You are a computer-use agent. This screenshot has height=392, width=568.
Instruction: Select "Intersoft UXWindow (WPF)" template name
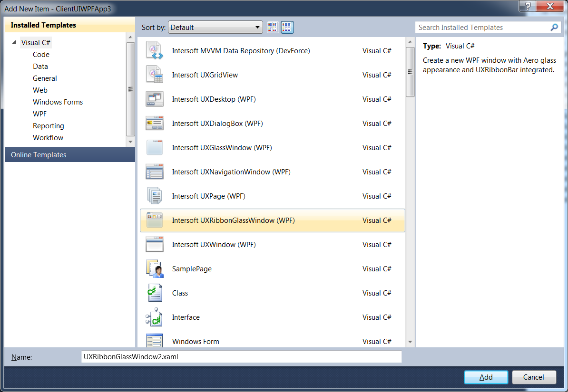pos(214,245)
